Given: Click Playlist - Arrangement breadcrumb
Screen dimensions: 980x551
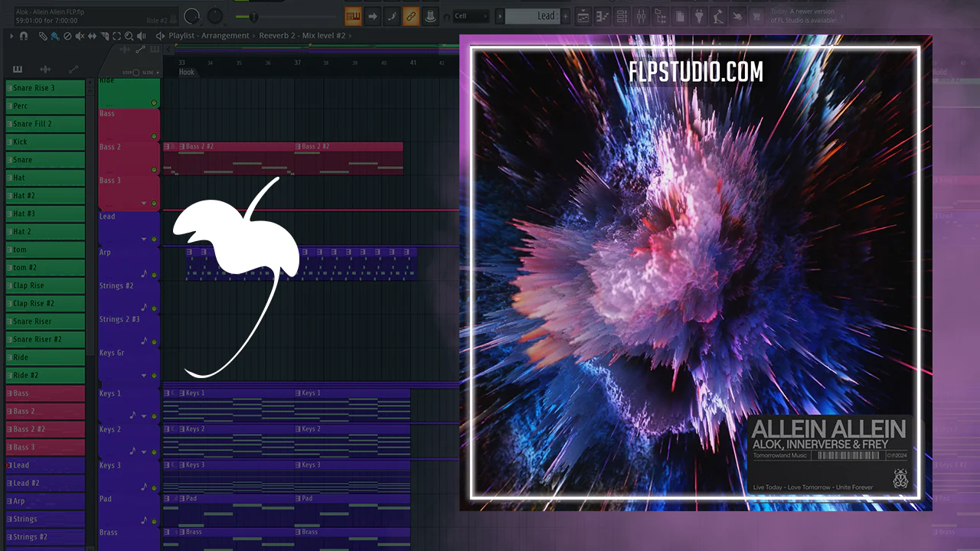Looking at the screenshot, I should 209,36.
